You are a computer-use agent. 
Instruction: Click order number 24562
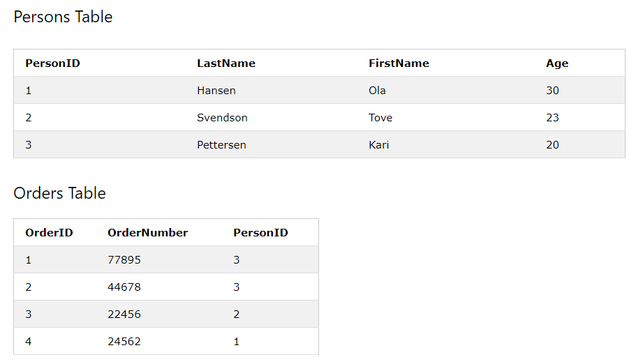124,342
